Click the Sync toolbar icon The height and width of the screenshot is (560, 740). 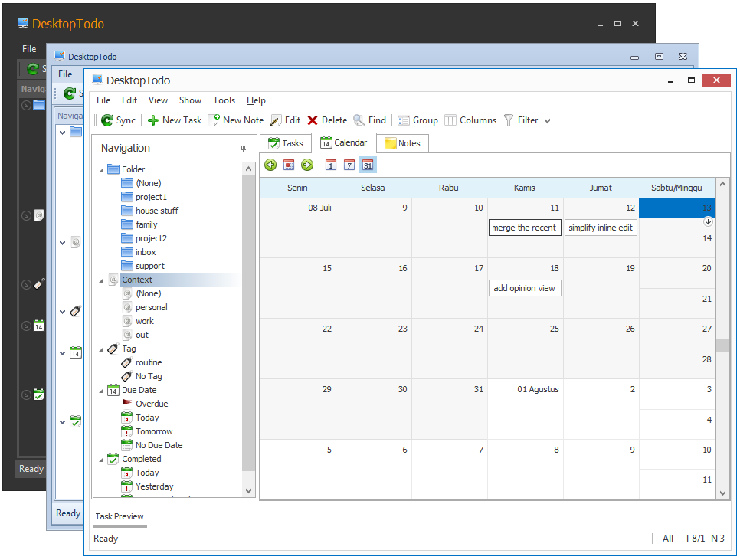[107, 120]
